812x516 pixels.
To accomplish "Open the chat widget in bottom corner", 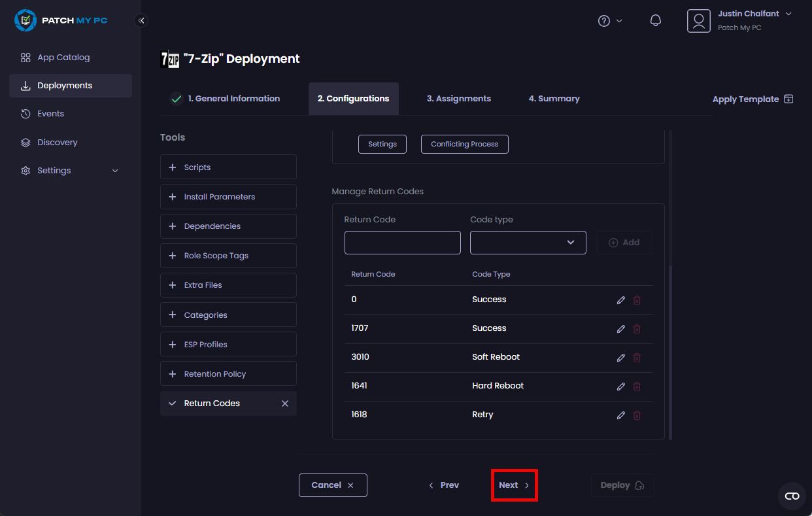I will 792,496.
